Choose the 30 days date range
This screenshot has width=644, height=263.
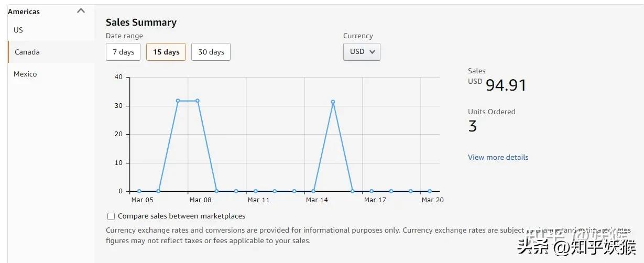[211, 52]
